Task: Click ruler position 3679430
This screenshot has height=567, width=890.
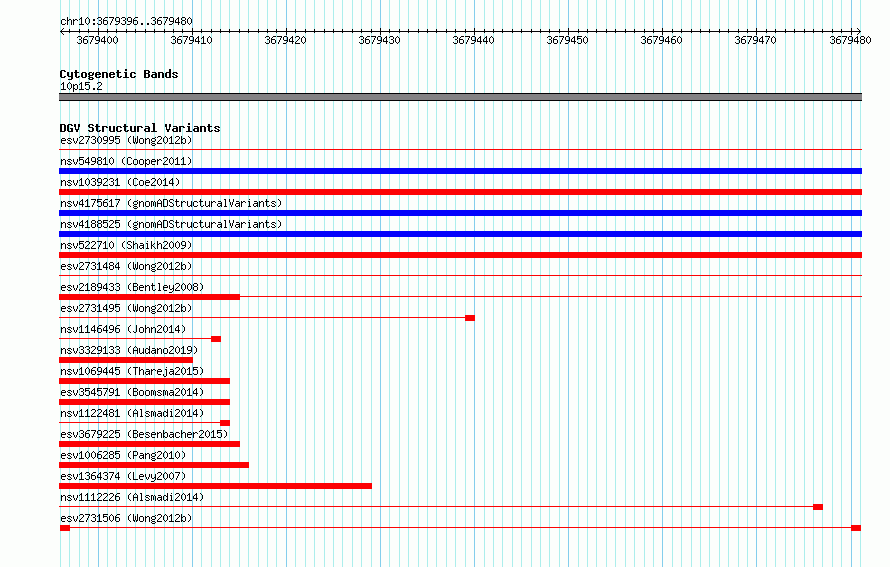Action: click(379, 40)
